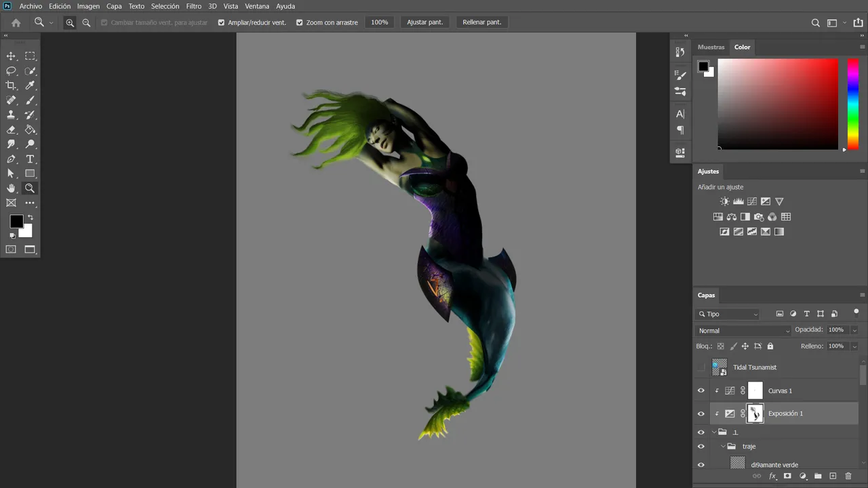Select the Clone Stamp tool
Image resolution: width=868 pixels, height=488 pixels.
[11, 115]
